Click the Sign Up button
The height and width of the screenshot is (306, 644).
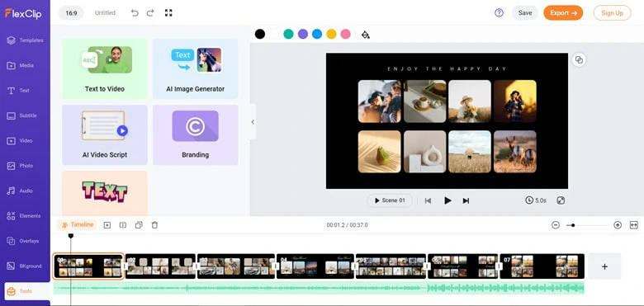[612, 12]
